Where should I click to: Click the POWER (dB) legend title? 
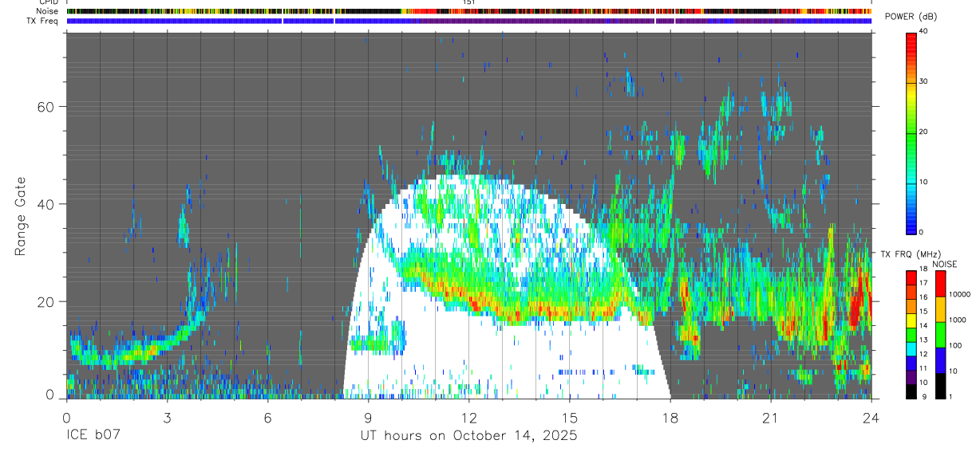point(911,17)
